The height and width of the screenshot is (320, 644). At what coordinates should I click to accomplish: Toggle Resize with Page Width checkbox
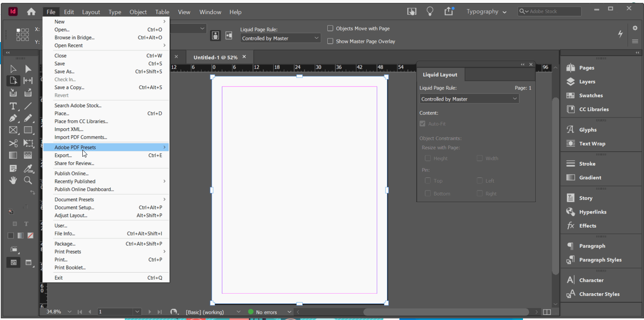click(x=480, y=158)
